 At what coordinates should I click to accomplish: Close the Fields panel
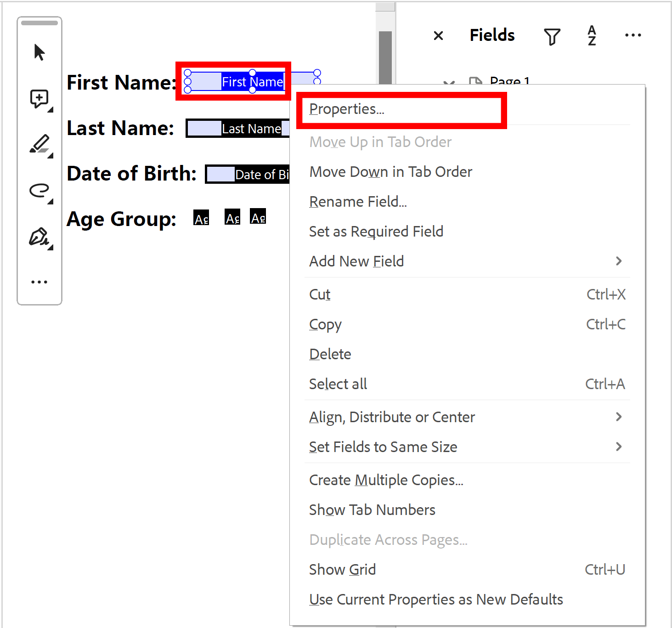coord(438,35)
